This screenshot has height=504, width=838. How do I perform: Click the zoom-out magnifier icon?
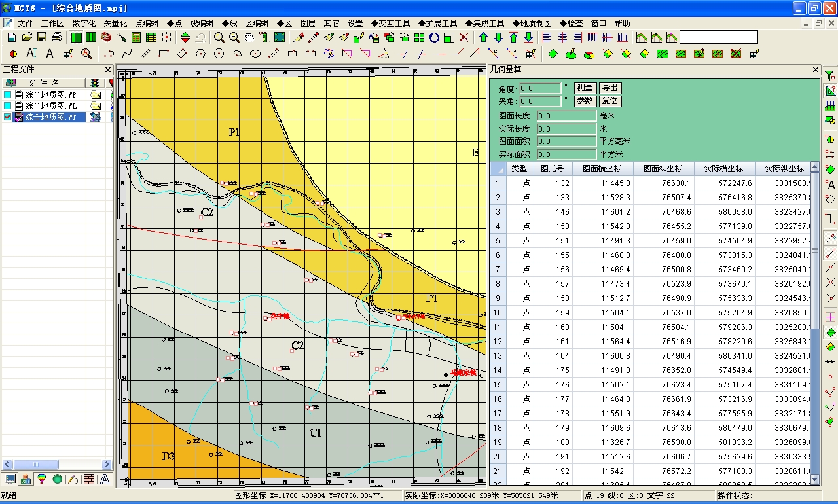pyautogui.click(x=234, y=37)
